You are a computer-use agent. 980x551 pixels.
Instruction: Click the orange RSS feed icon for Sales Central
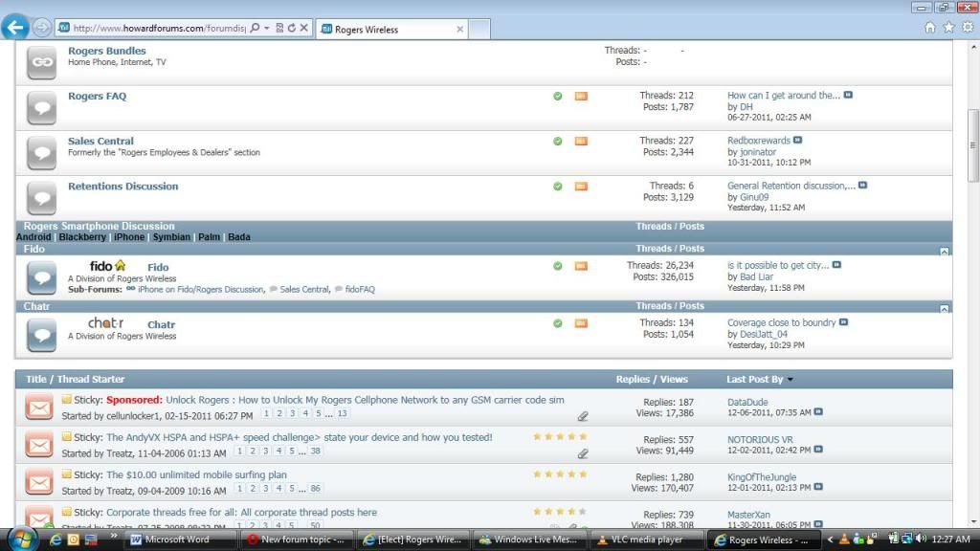581,142
